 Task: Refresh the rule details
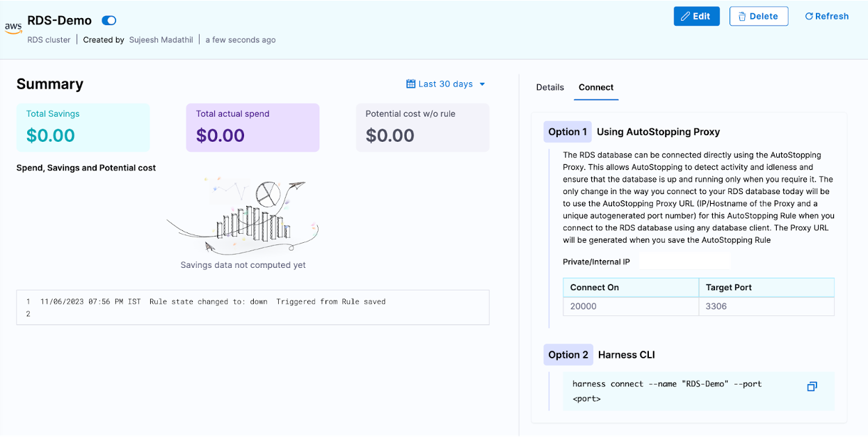[x=826, y=17]
